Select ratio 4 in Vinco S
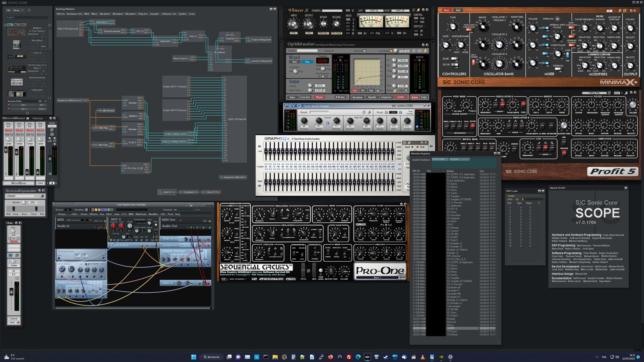644x362 pixels. tap(348, 23)
